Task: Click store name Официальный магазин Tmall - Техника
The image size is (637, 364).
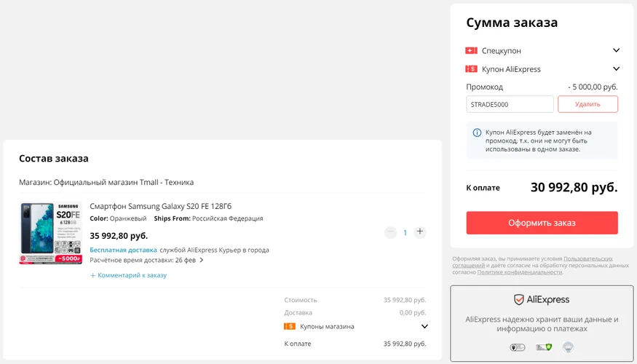Action: [x=124, y=183]
